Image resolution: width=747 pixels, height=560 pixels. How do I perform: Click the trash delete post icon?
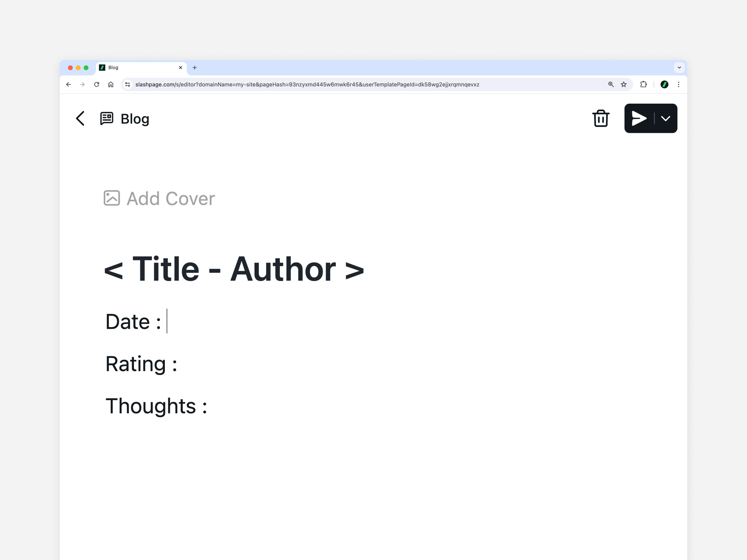[601, 118]
